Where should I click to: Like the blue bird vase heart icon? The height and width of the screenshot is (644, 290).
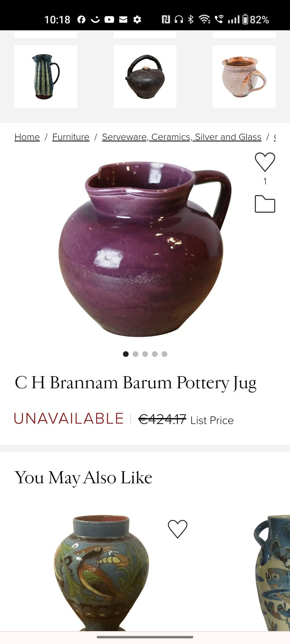178,529
